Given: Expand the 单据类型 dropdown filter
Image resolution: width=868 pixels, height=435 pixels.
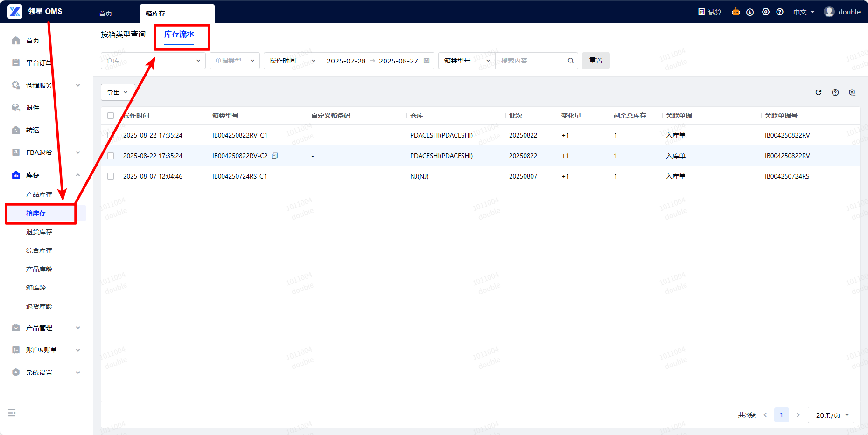Looking at the screenshot, I should point(234,61).
